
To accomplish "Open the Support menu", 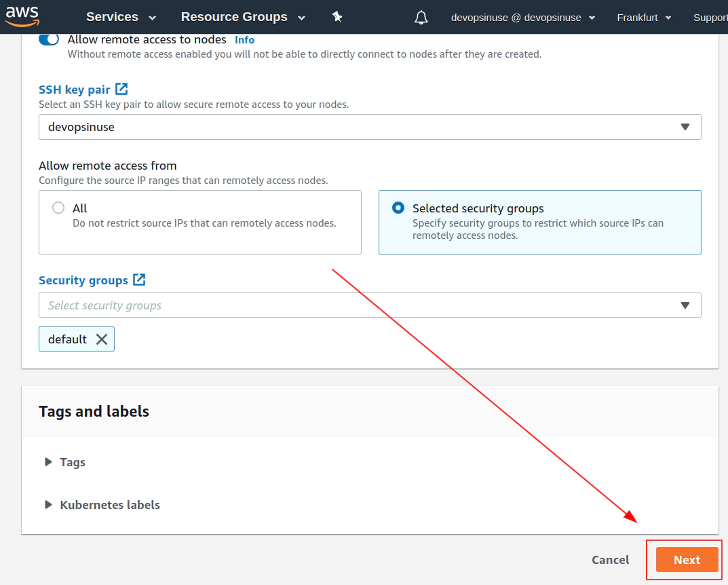I will pos(710,18).
